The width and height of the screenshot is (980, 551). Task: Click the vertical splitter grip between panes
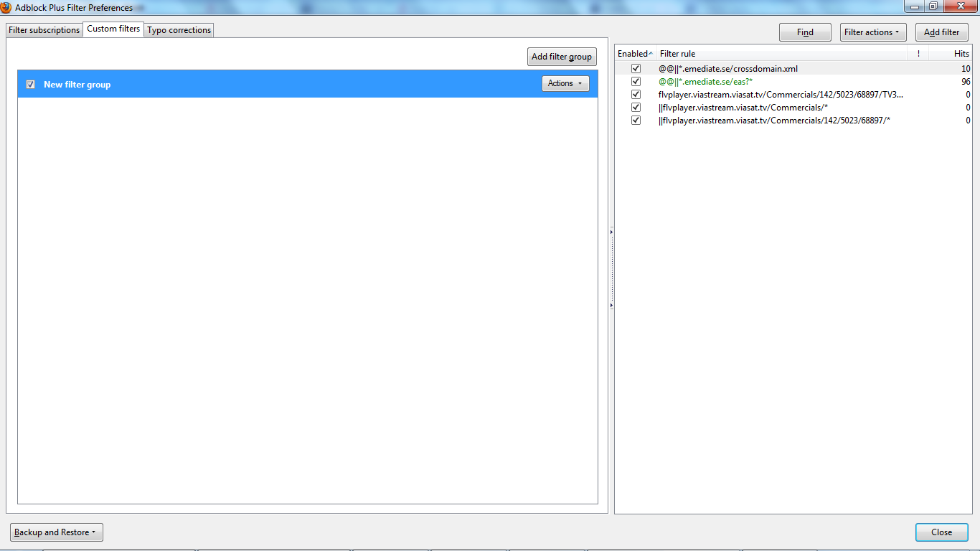click(611, 269)
